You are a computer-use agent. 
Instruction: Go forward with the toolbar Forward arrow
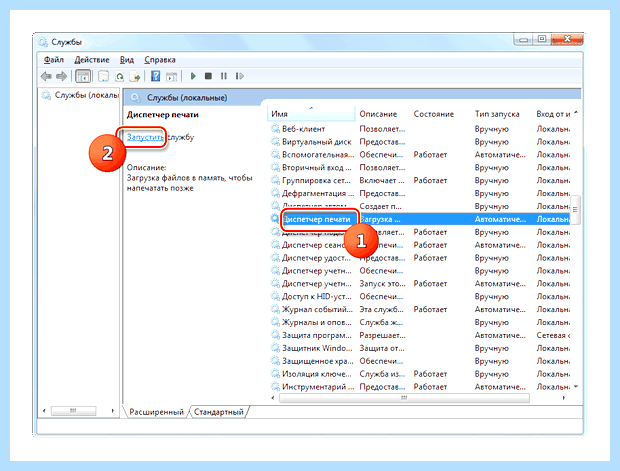[x=61, y=76]
